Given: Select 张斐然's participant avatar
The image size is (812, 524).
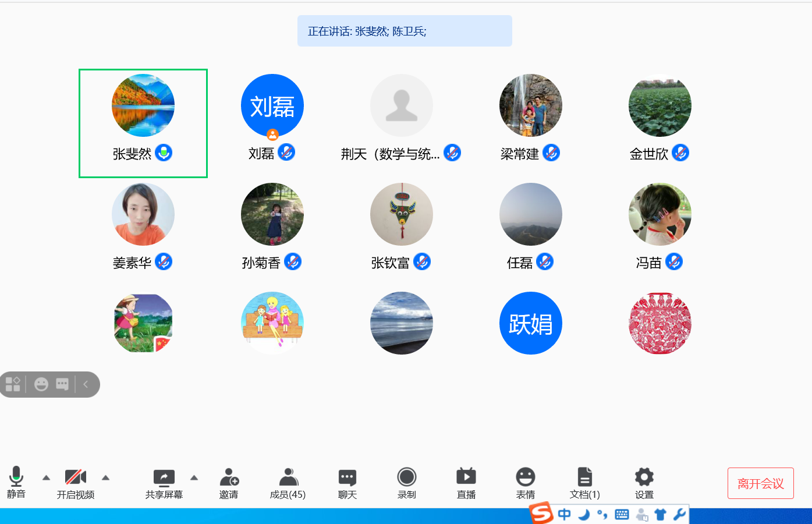Looking at the screenshot, I should [x=143, y=105].
